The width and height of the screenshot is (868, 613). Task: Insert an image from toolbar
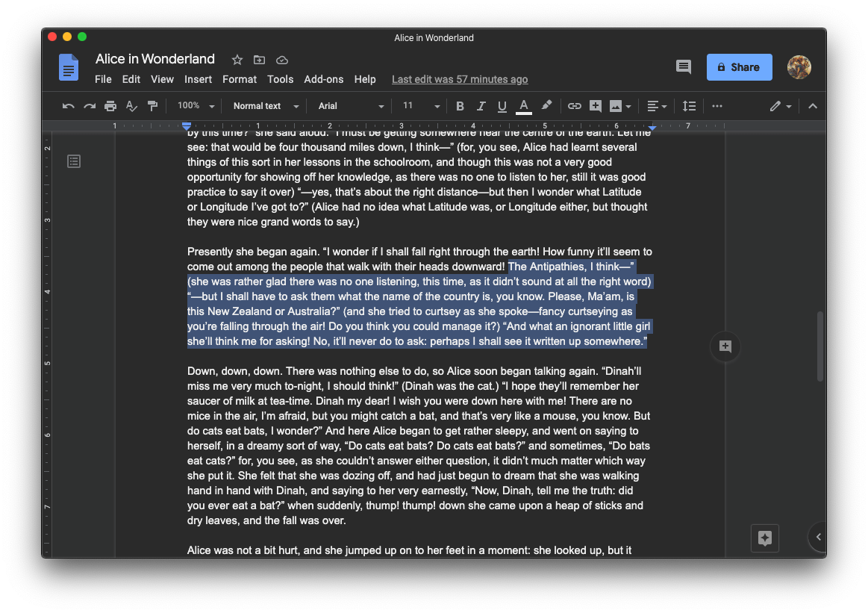click(x=615, y=106)
